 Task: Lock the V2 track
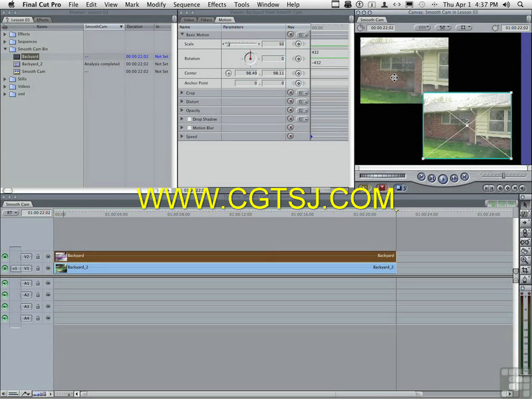pos(38,257)
